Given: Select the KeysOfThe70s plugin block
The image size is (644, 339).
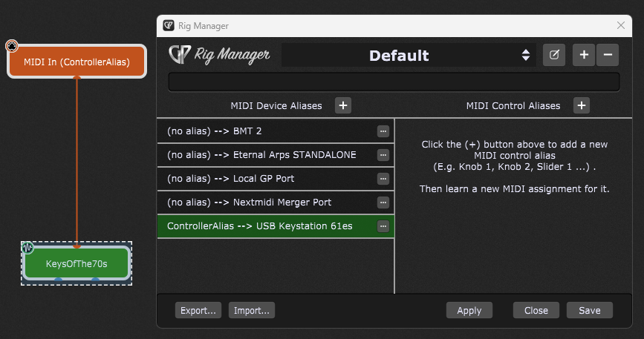Looking at the screenshot, I should [77, 263].
